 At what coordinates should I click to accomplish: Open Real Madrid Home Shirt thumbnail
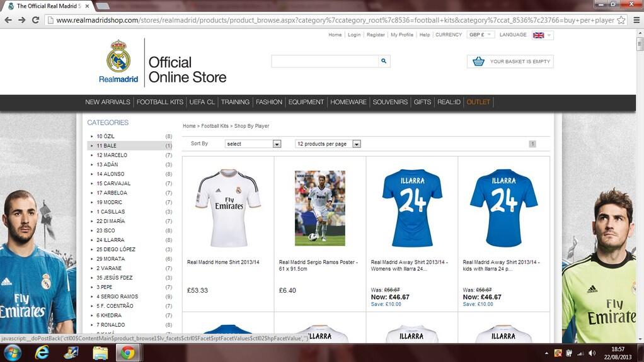(x=228, y=208)
